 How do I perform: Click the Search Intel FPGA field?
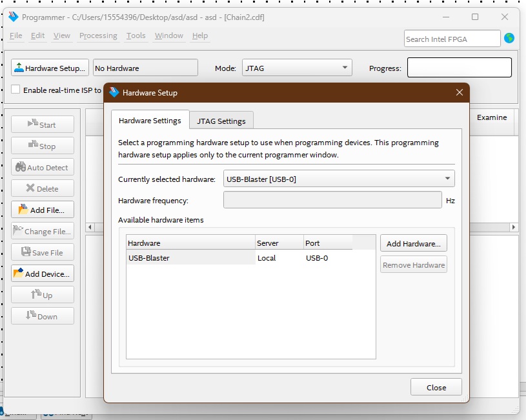point(452,39)
